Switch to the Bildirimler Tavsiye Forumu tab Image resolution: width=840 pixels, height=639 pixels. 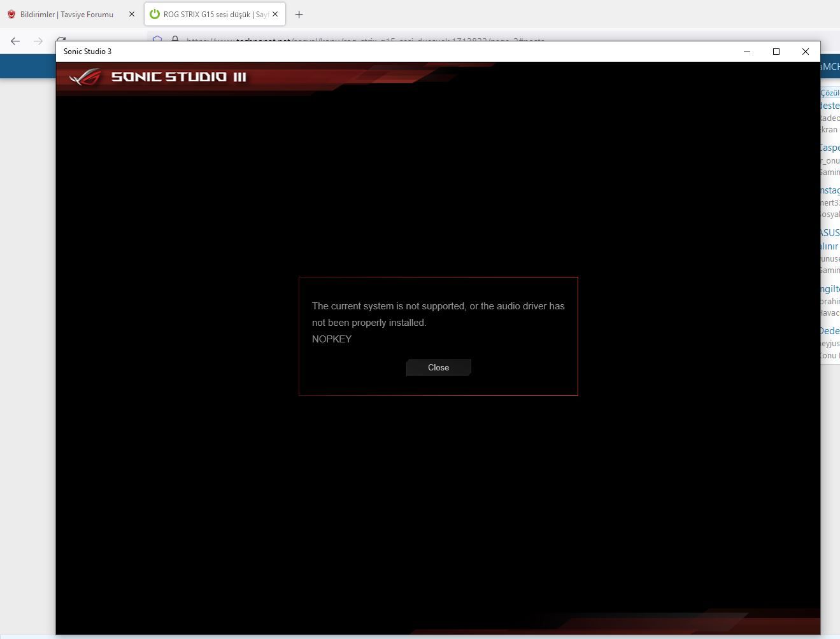coord(71,14)
